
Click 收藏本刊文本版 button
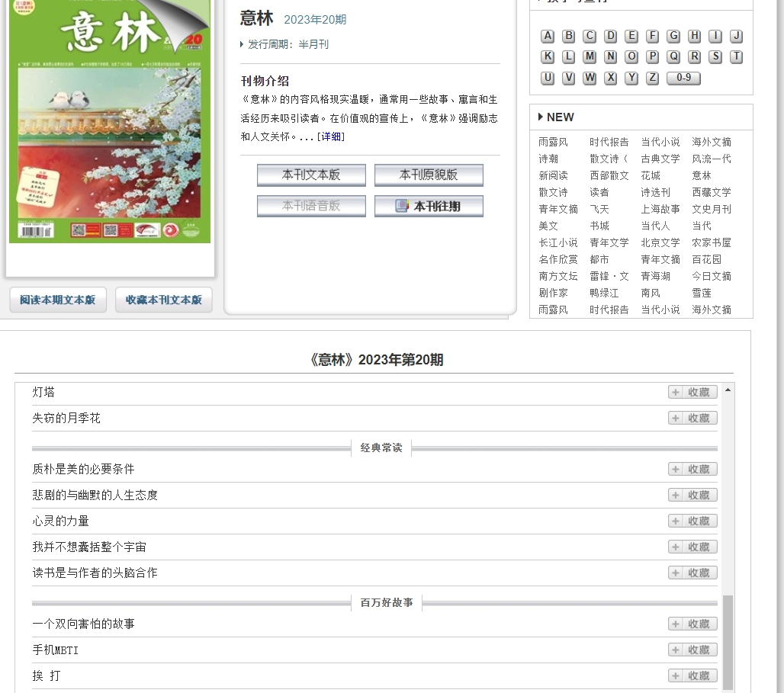(x=164, y=300)
